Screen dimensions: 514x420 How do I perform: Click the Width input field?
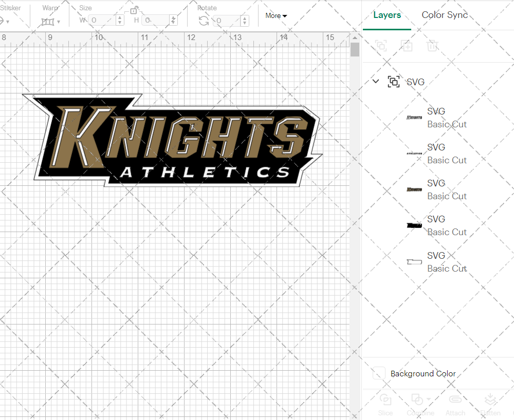coord(103,20)
